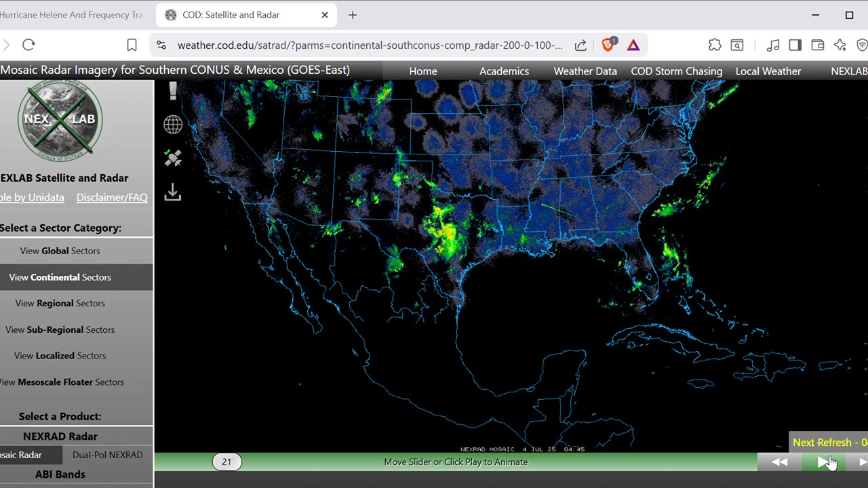Open the Weather Data menu
This screenshot has width=868, height=488.
585,71
